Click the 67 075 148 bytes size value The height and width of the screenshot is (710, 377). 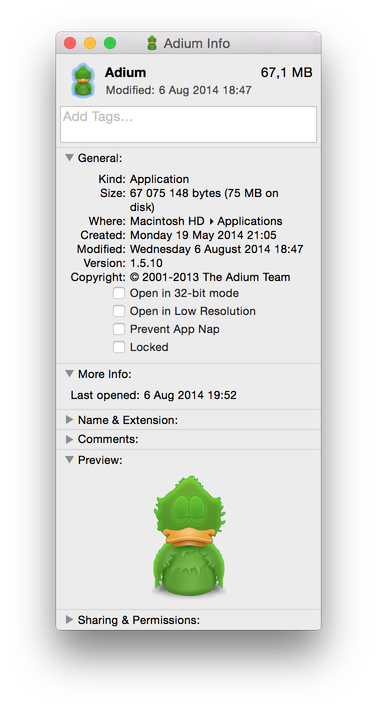204,200
